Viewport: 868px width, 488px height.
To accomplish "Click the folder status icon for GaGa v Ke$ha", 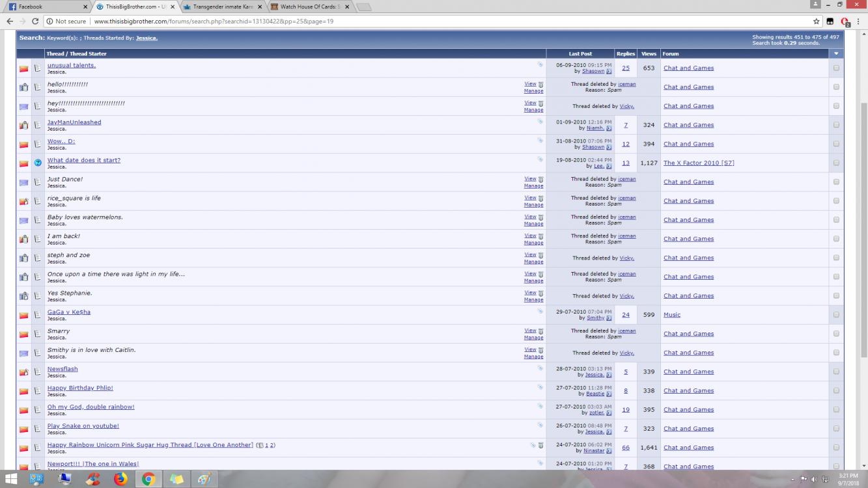I will coord(23,316).
